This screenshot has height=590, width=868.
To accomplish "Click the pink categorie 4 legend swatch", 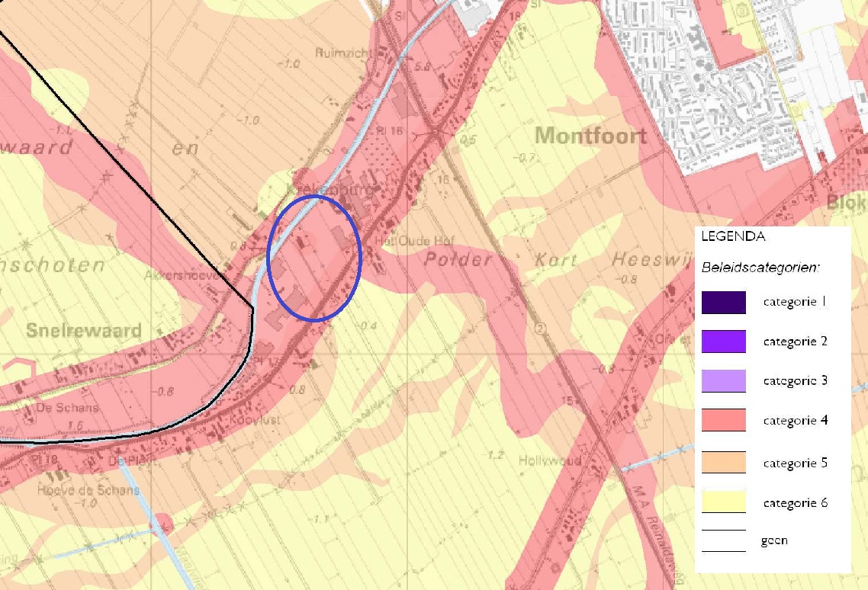I will coord(723,420).
